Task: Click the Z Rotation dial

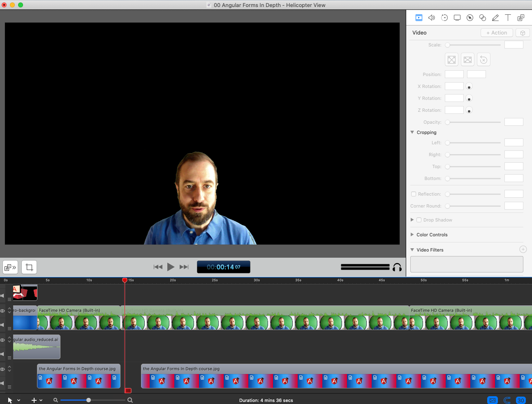Action: point(469,110)
